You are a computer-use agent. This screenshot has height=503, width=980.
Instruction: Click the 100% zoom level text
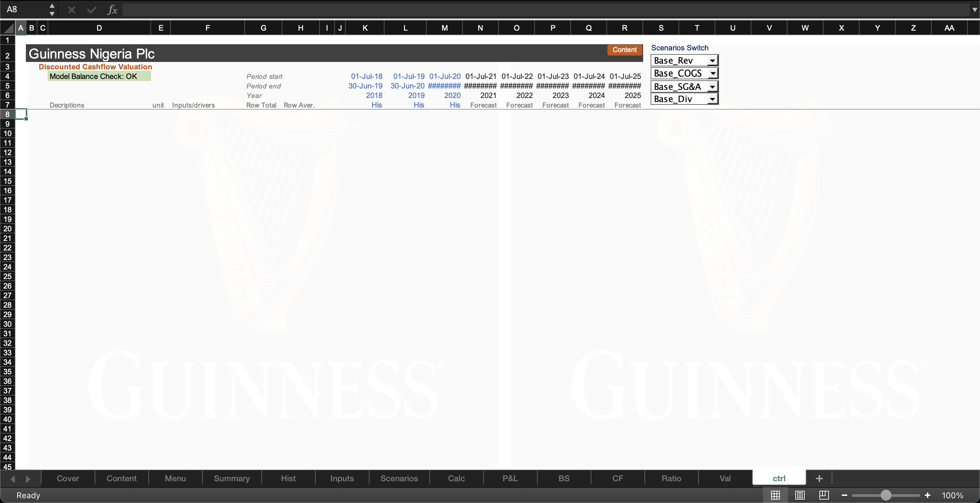tap(952, 495)
